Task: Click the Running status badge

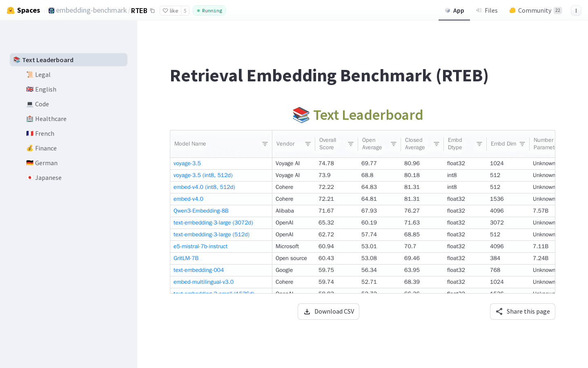Action: 209,11
